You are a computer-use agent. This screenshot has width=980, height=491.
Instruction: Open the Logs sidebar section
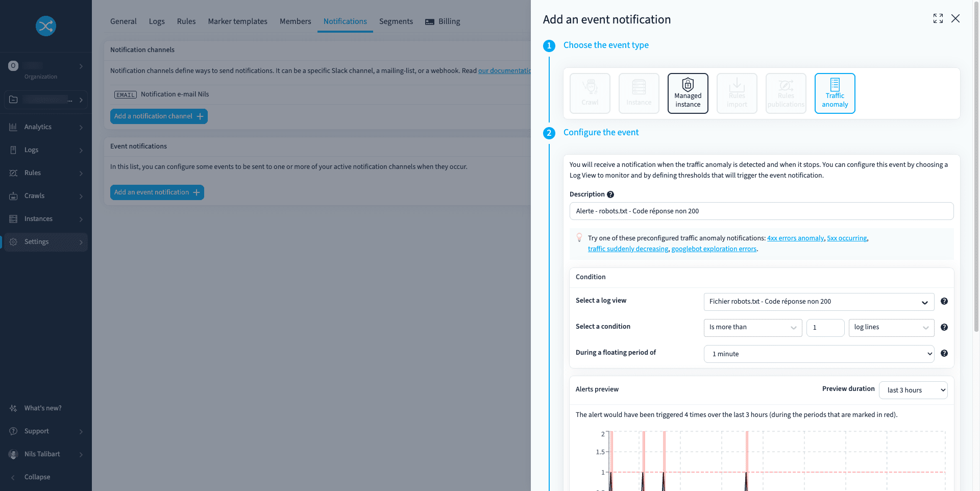pos(45,150)
